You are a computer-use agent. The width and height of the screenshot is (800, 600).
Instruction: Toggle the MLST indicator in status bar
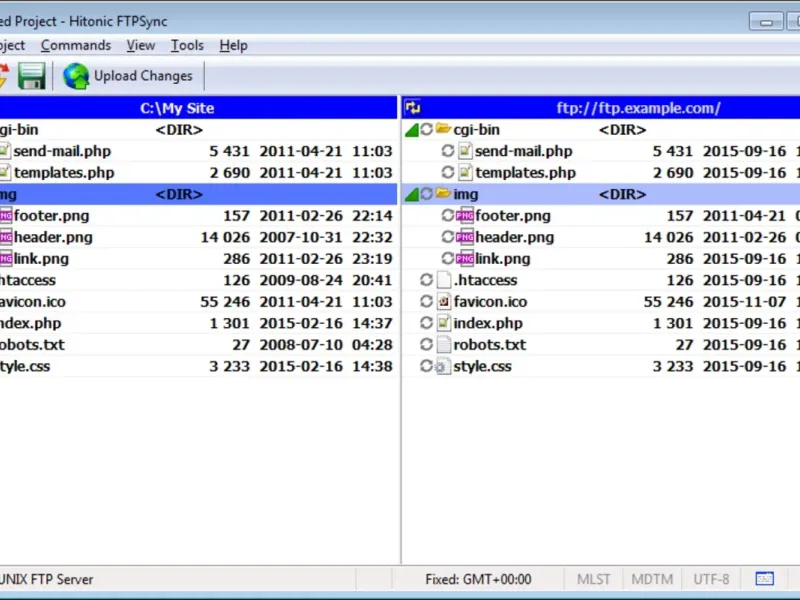coord(593,579)
